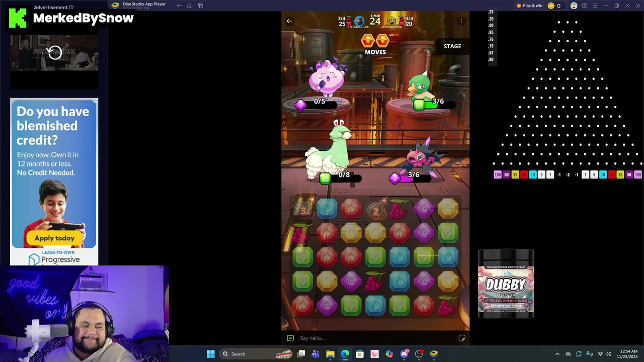Open the BlueStacks hamburger menu
Screen dimensions: 644x362
[595, 6]
